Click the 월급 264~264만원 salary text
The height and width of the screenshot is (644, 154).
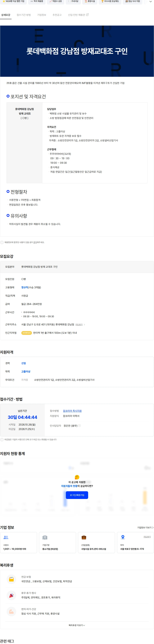pos(32,304)
